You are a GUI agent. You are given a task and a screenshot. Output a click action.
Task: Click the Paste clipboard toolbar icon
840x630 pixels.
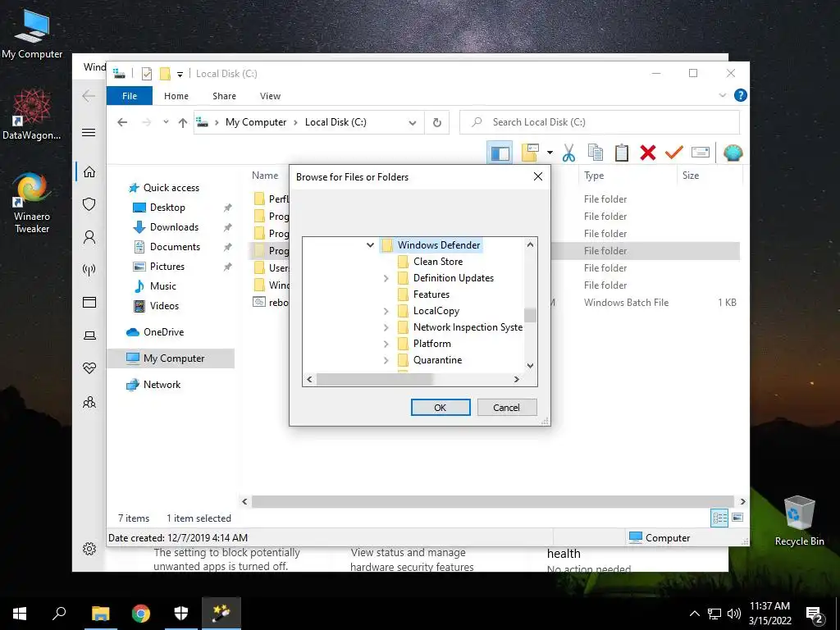(622, 153)
